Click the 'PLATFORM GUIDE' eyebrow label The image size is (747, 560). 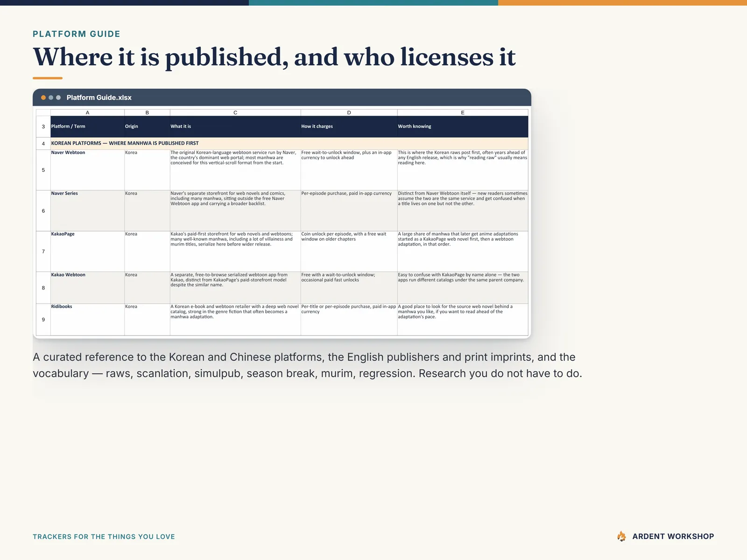tap(77, 34)
